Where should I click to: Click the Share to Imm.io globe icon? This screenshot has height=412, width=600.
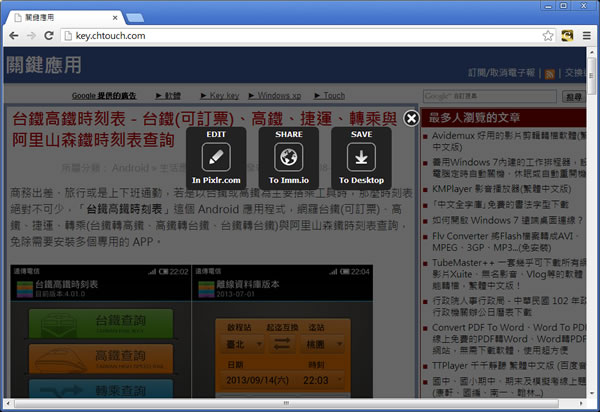click(x=289, y=157)
